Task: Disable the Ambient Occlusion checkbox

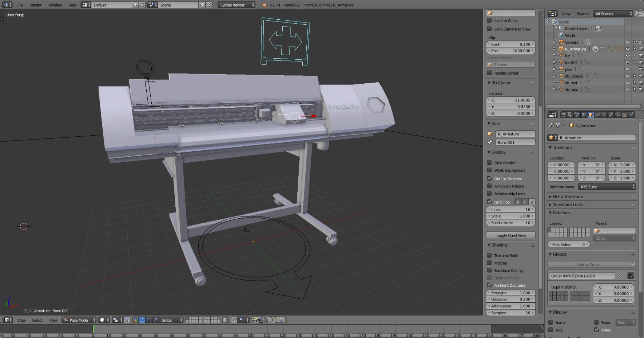Action: (489, 285)
